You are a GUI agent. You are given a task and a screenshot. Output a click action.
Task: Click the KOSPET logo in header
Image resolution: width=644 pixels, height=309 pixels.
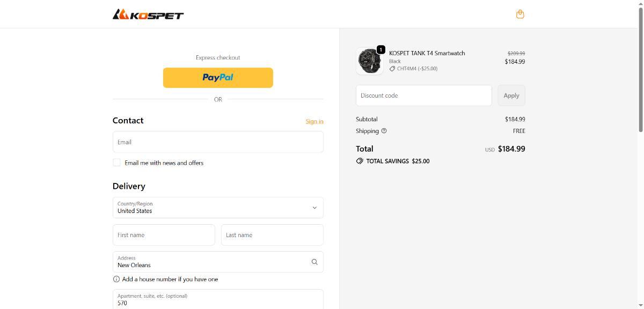point(148,14)
